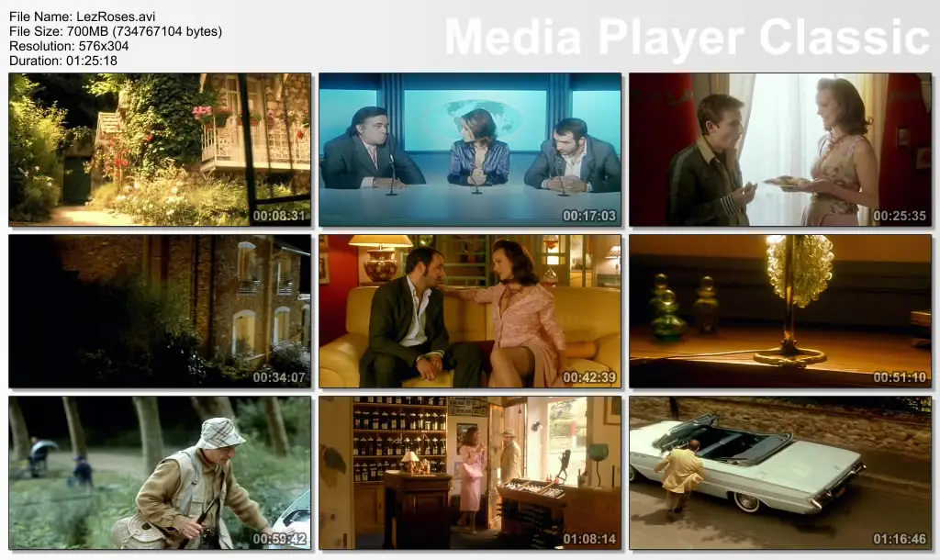
Task: Click the 00:51:10 timestamp label
Action: click(900, 377)
